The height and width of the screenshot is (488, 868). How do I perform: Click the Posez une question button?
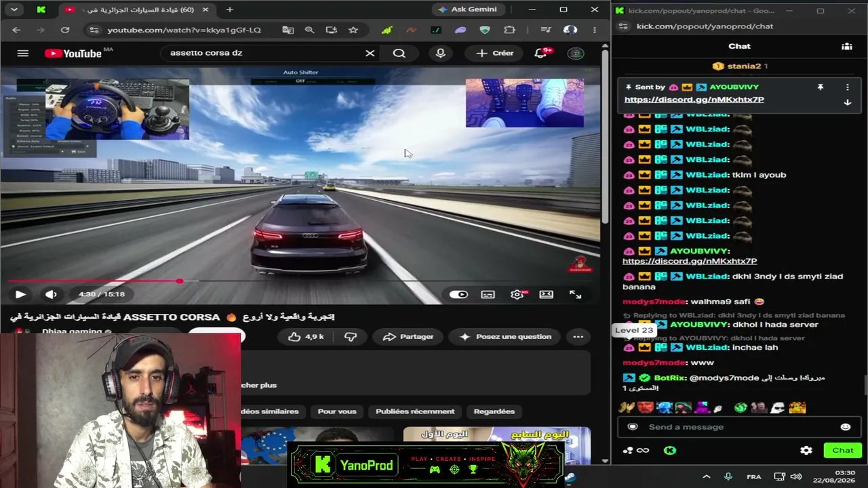505,336
